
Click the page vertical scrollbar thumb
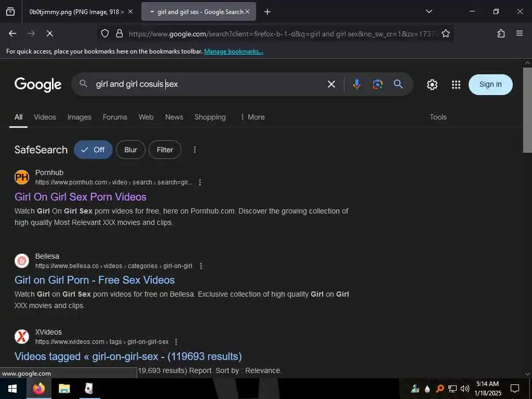pyautogui.click(x=527, y=110)
